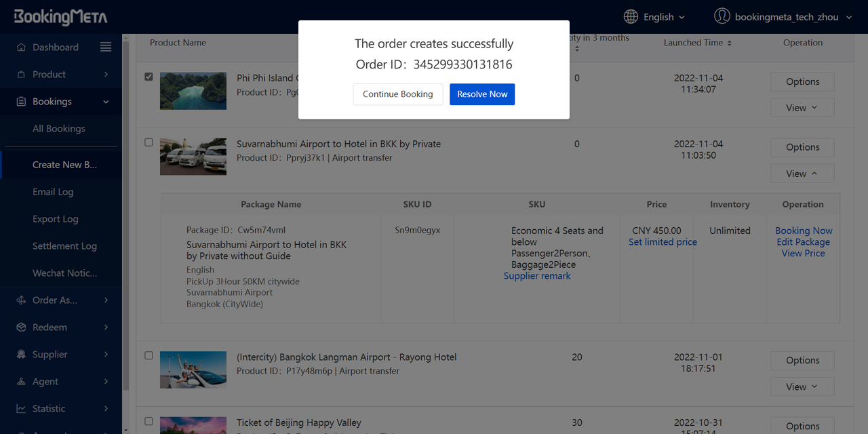Click the Supplier icon in sidebar
The height and width of the screenshot is (434, 868).
[x=20, y=355]
